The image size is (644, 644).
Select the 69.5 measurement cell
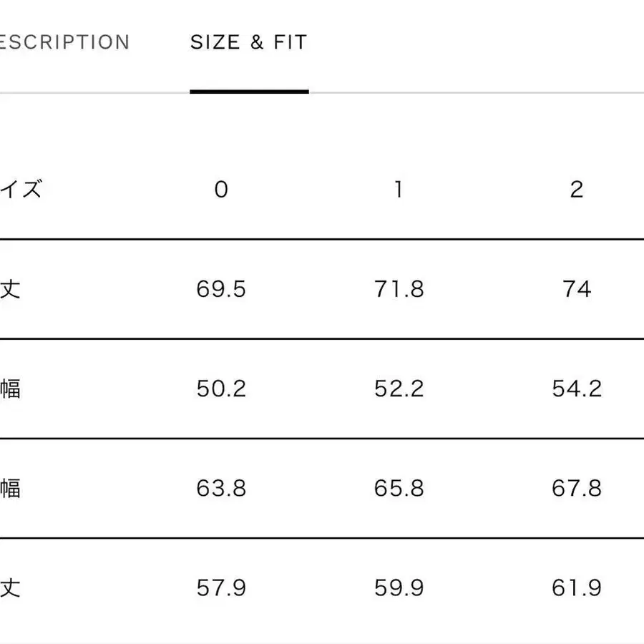[x=221, y=289]
